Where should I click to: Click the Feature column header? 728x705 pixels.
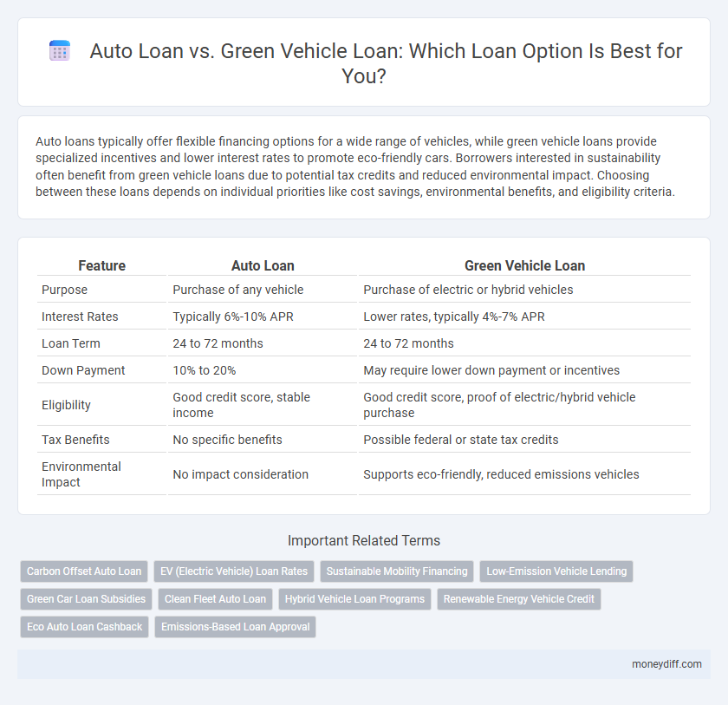click(x=101, y=265)
